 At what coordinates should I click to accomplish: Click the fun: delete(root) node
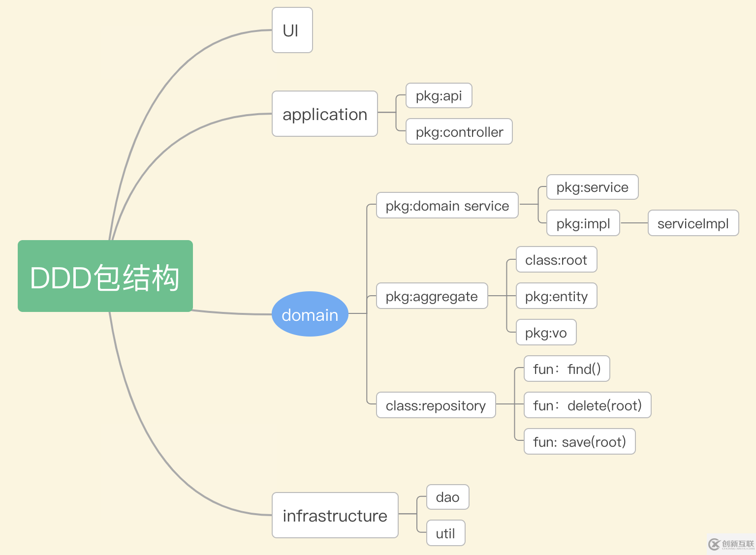coord(588,405)
